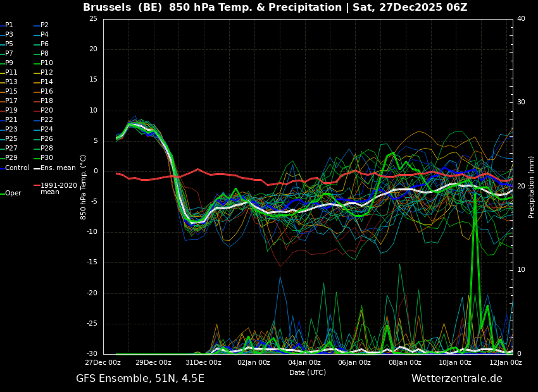
Task: Click the P8 legend entry
Action: coord(41,54)
